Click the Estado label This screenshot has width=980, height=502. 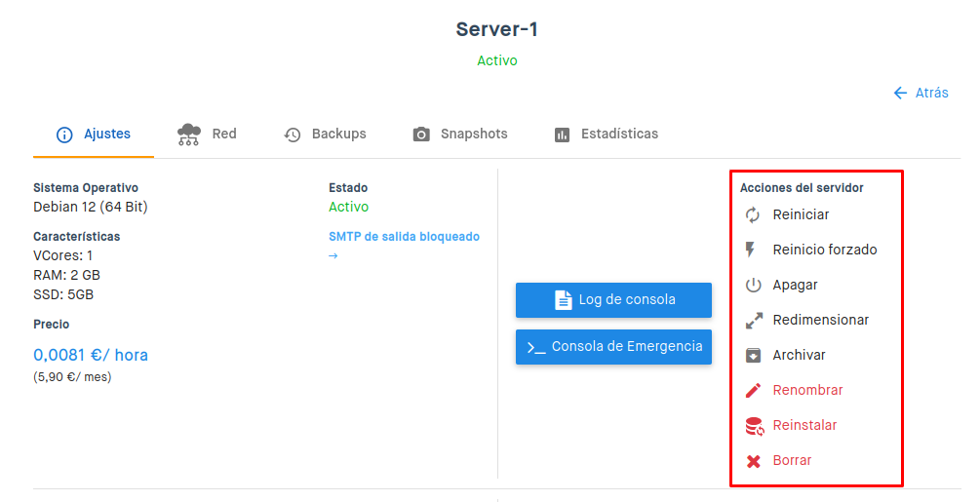(x=348, y=188)
